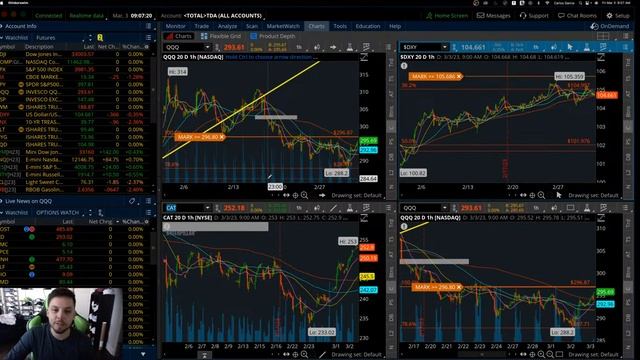Switch to the Analyze tab
The width and height of the screenshot is (640, 360).
tap(227, 26)
